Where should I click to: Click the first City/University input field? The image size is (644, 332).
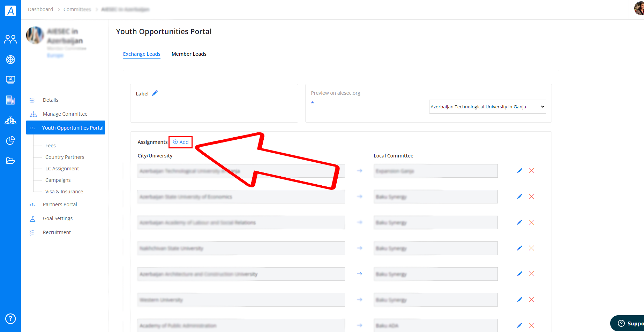pyautogui.click(x=241, y=171)
